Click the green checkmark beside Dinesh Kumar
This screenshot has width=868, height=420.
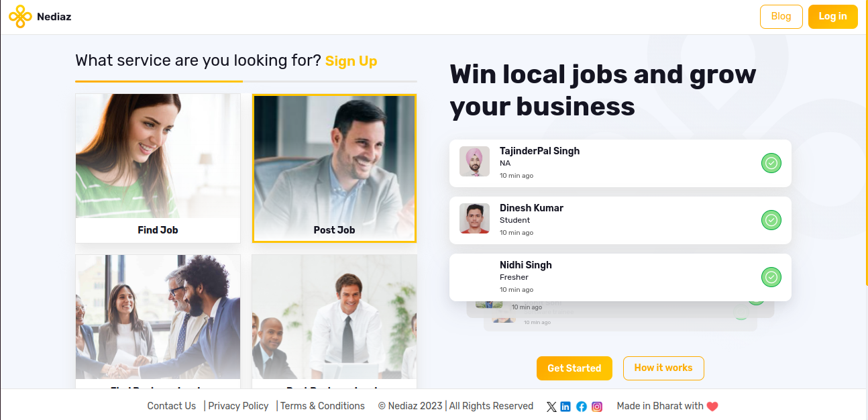pos(771,220)
